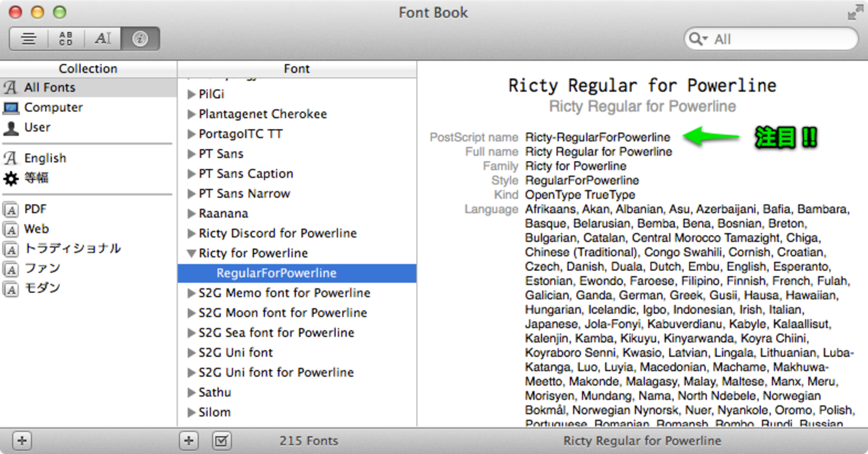Viewport: 868px width, 454px height.
Task: Click the Font column header
Action: tap(297, 69)
